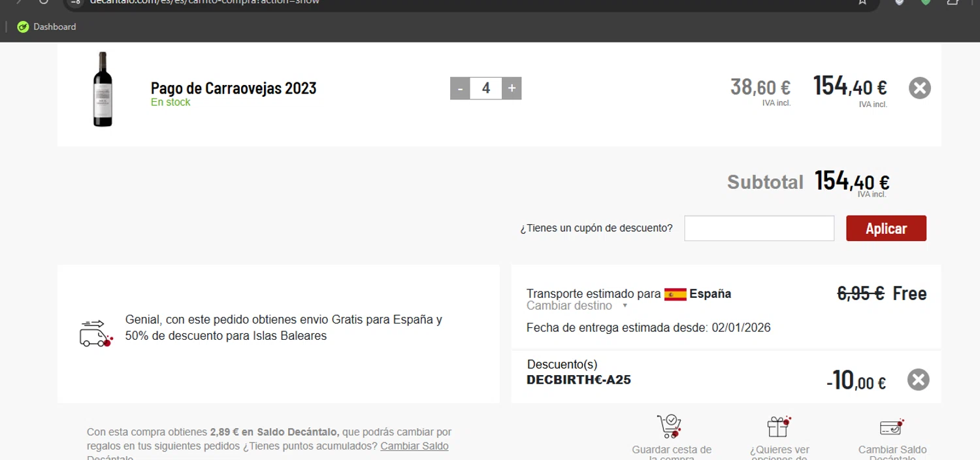This screenshot has width=980, height=460.
Task: Click the discount coupon input field
Action: point(759,228)
